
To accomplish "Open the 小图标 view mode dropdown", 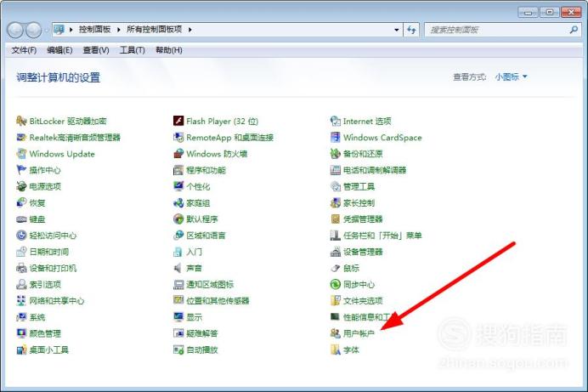I will [x=511, y=77].
